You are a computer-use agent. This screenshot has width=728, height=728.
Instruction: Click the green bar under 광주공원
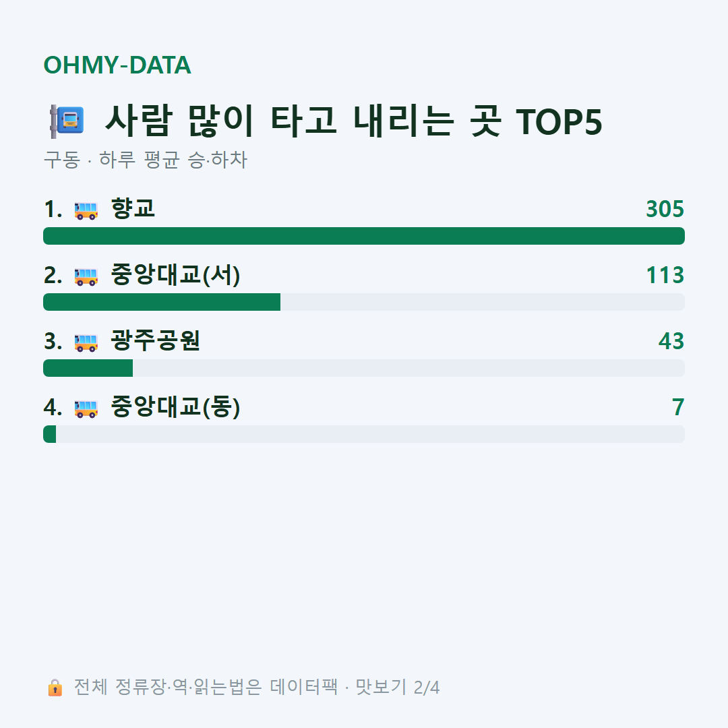point(88,368)
